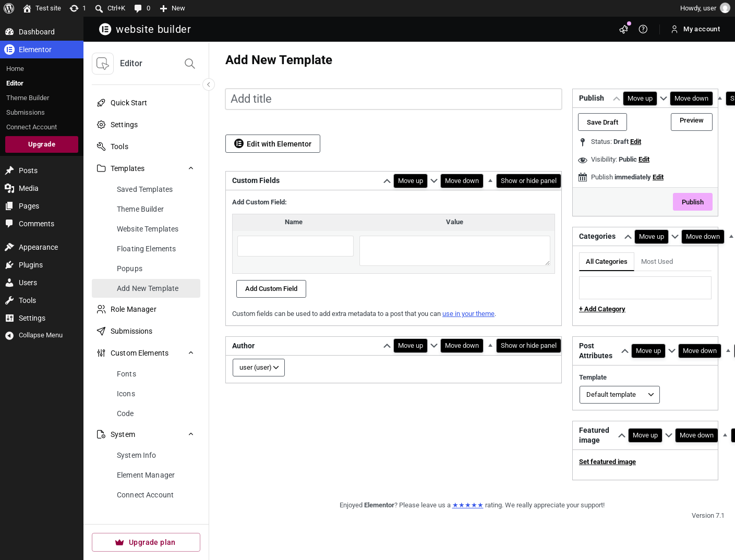Screen dimensions: 735x560
Task: Open the comments bubble icon in admin bar
Action: (x=138, y=8)
